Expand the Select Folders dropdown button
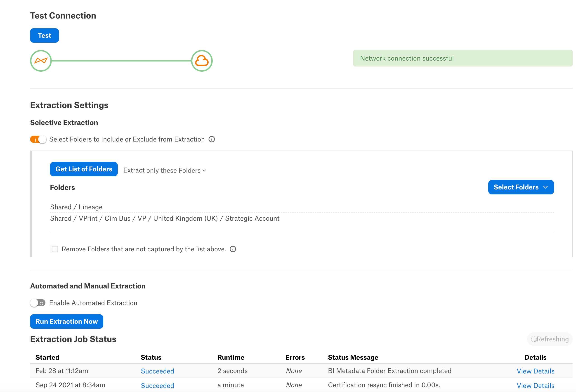This screenshot has width=576, height=392. click(x=521, y=187)
